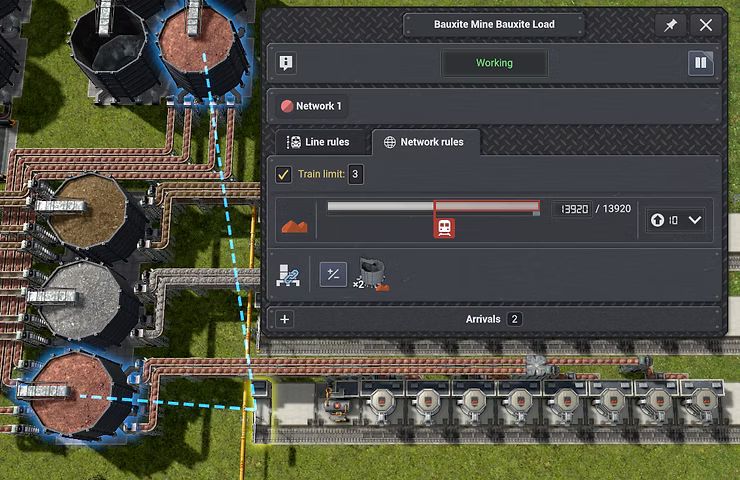
Task: Pause the station with pause button
Action: pos(700,64)
